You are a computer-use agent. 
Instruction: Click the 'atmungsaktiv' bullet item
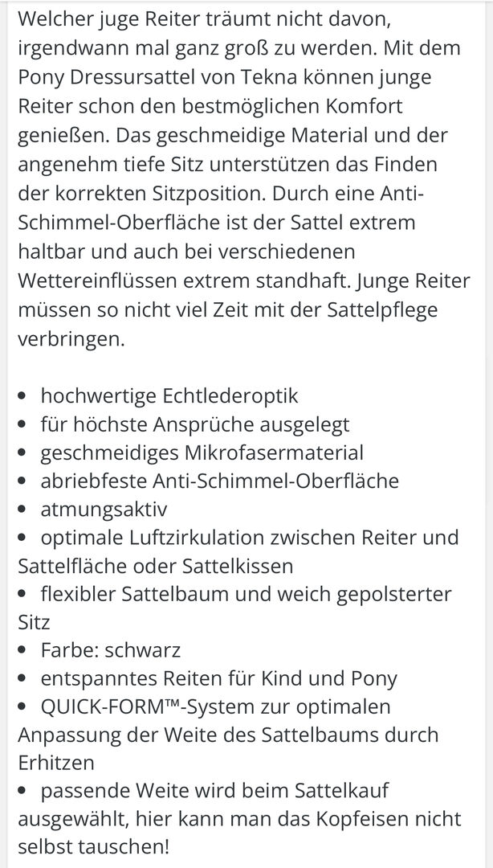(x=104, y=509)
